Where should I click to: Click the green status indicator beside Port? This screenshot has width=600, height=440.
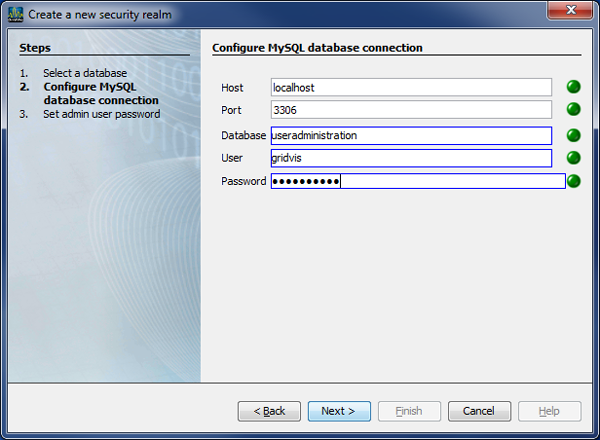click(573, 109)
